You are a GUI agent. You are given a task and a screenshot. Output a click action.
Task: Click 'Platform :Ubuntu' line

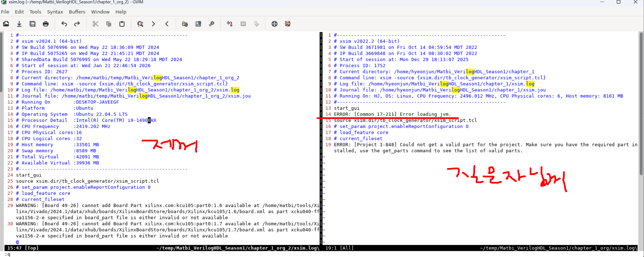click(x=54, y=108)
